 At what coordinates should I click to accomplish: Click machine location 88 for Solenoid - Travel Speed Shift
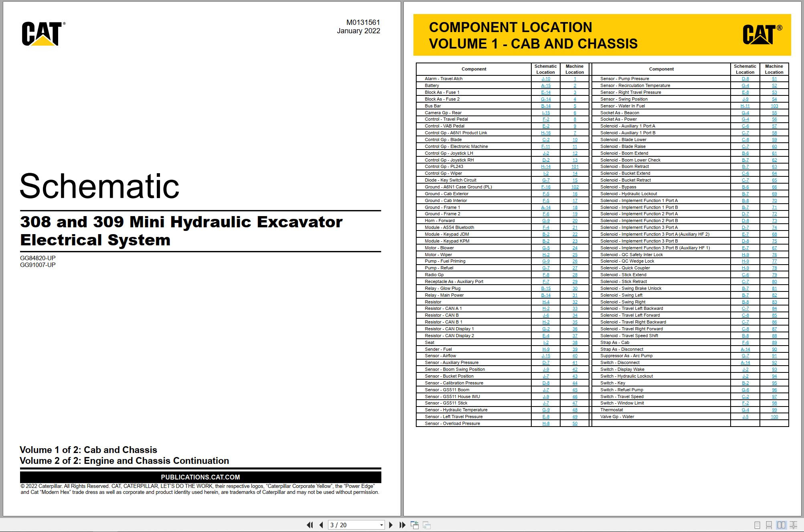click(774, 336)
